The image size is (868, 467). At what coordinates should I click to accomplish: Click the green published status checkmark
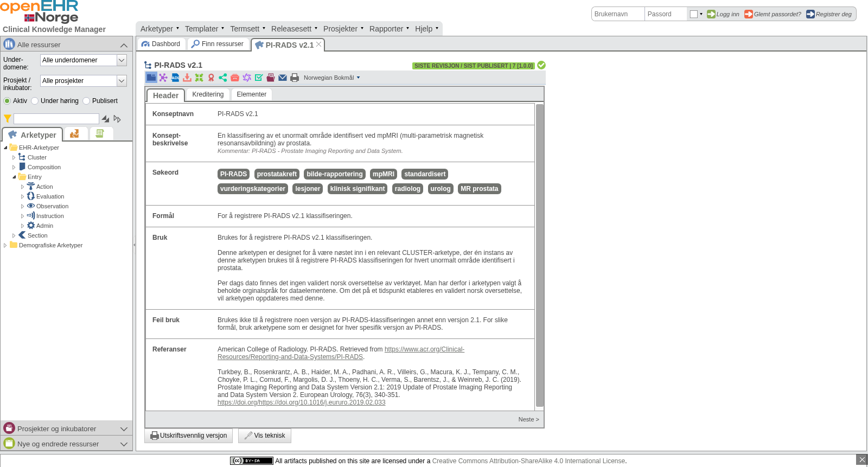tap(541, 65)
